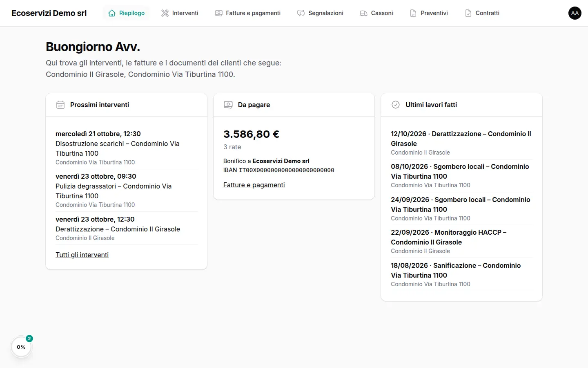
Task: Click the 24/09/2026 Sgombero locali entry
Action: (x=461, y=209)
